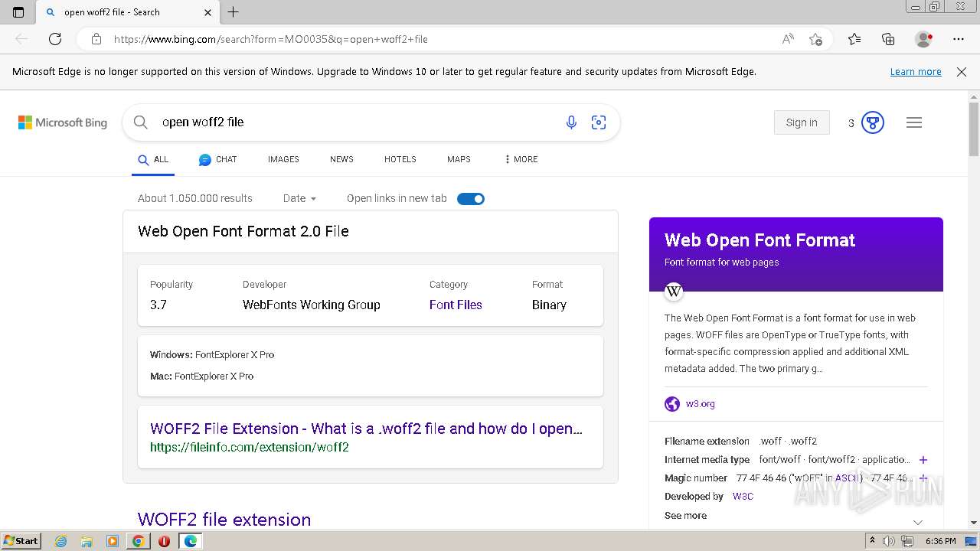Refresh the page with reload icon
The width and height of the screenshot is (980, 551).
[x=55, y=39]
